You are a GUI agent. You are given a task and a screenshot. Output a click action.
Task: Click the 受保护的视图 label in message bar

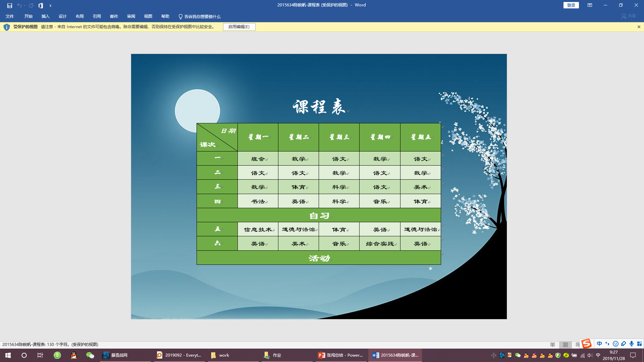click(25, 27)
